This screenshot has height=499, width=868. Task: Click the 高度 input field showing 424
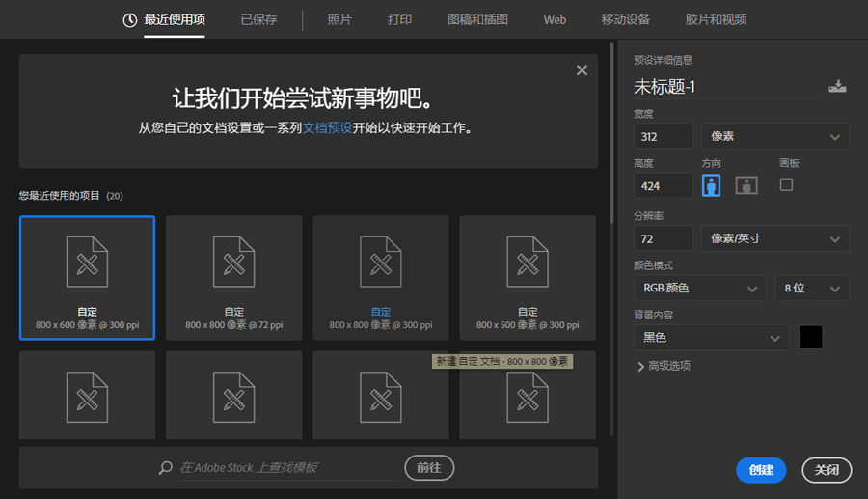664,186
